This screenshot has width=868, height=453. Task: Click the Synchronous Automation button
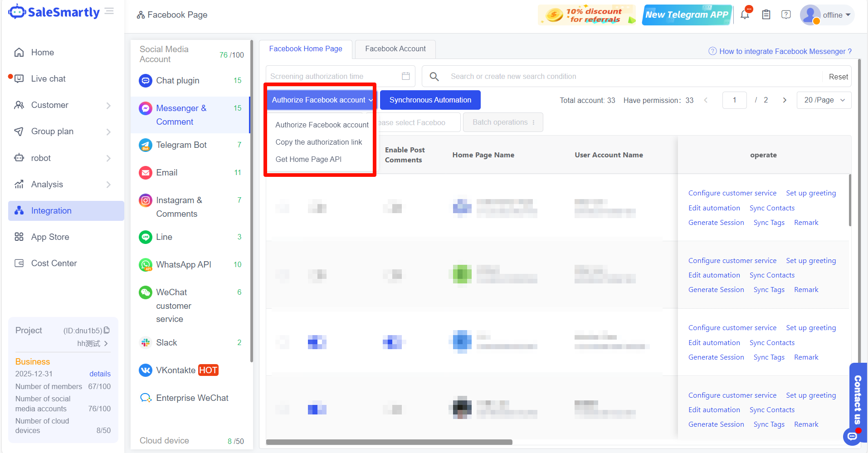click(x=430, y=100)
